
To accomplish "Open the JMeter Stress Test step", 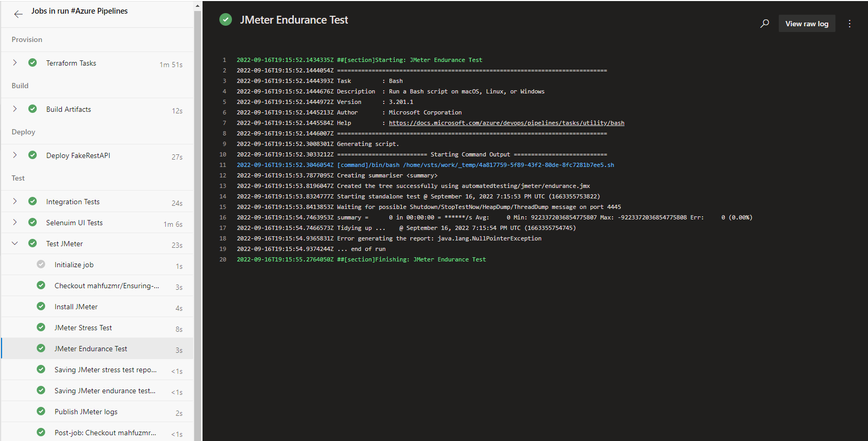I will (x=98, y=328).
